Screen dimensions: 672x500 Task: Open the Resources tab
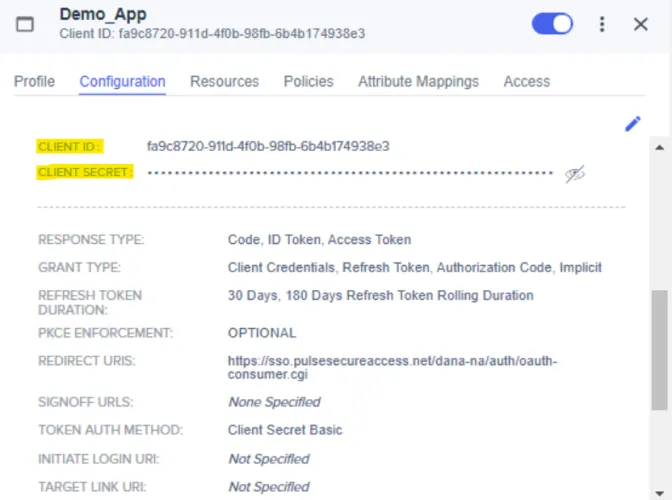tap(225, 81)
